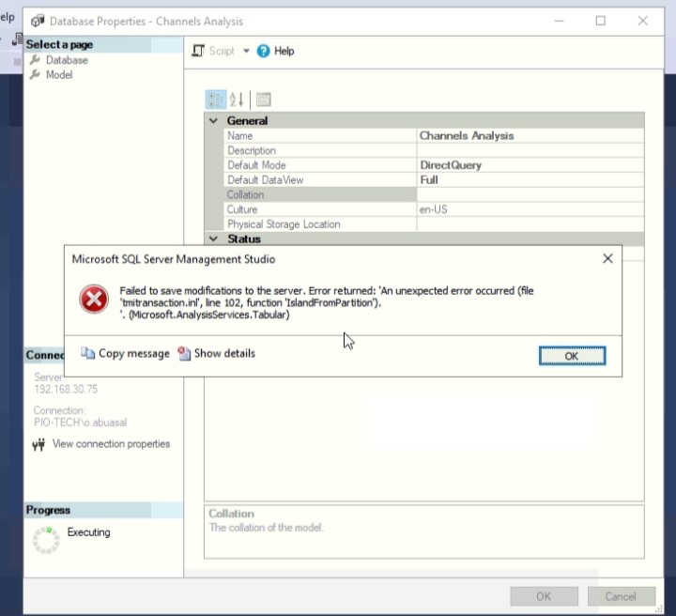Click the Help label in toolbar
This screenshot has width=676, height=616.
[284, 51]
